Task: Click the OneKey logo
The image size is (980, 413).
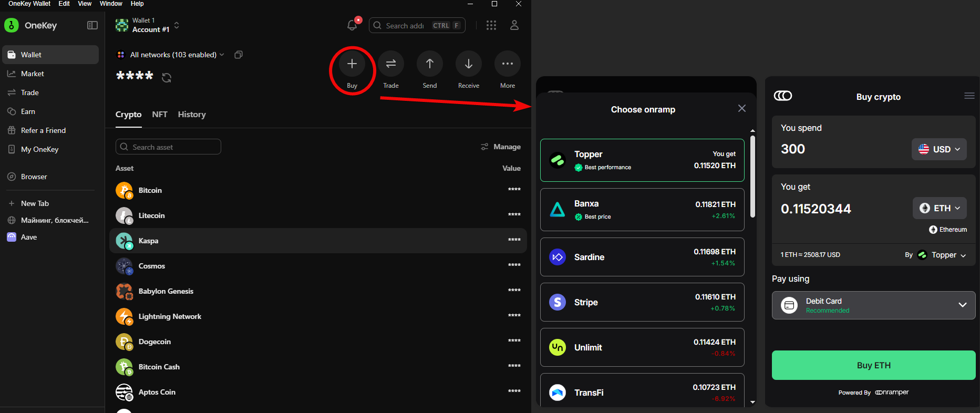Action: click(x=12, y=25)
